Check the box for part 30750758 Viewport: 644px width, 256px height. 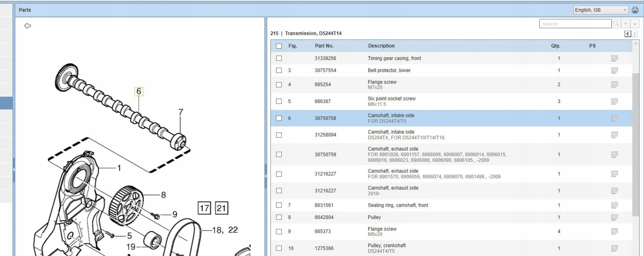click(279, 118)
